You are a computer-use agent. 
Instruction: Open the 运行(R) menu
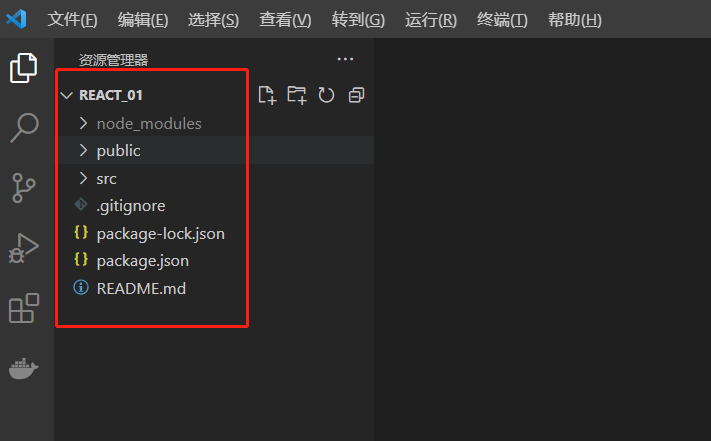pyautogui.click(x=430, y=19)
